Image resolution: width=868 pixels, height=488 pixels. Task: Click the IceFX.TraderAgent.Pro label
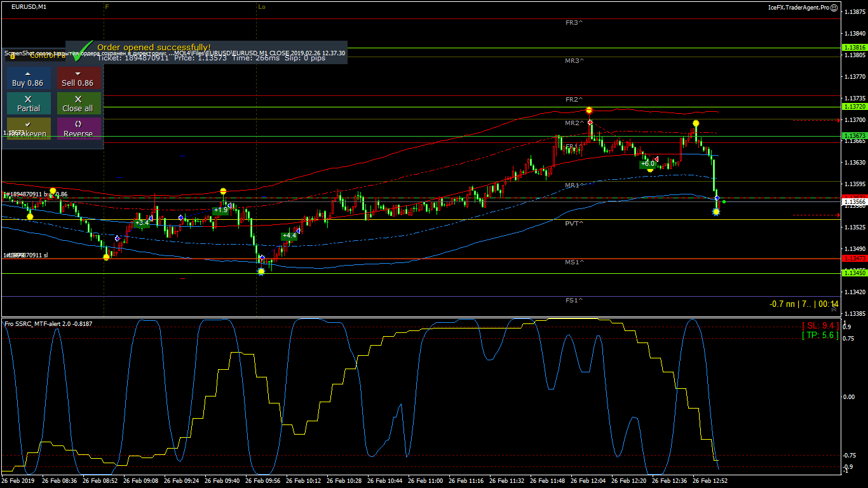[x=799, y=8]
